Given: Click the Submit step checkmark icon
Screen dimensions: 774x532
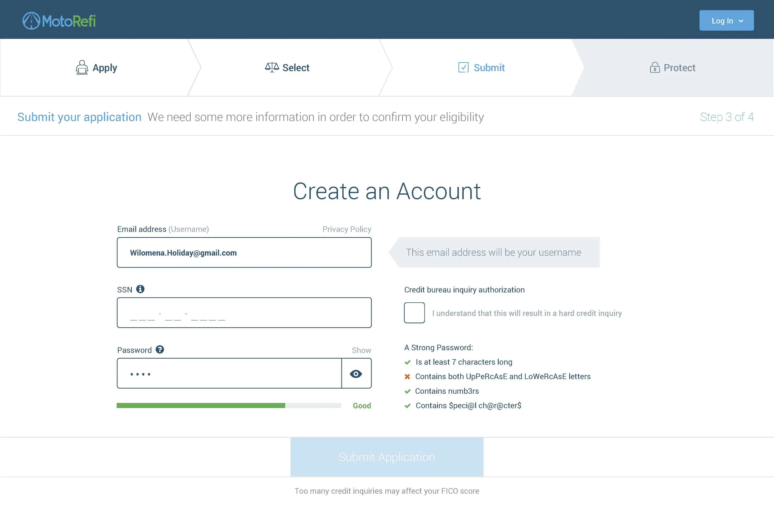Looking at the screenshot, I should (463, 67).
